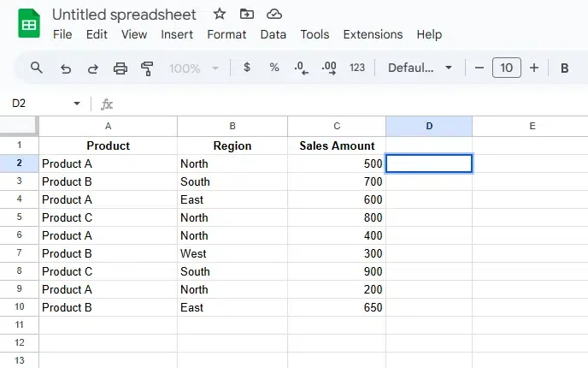Viewport: 588px width, 368px height.
Task: Print the spreadsheet using the printer icon
Action: coord(121,68)
